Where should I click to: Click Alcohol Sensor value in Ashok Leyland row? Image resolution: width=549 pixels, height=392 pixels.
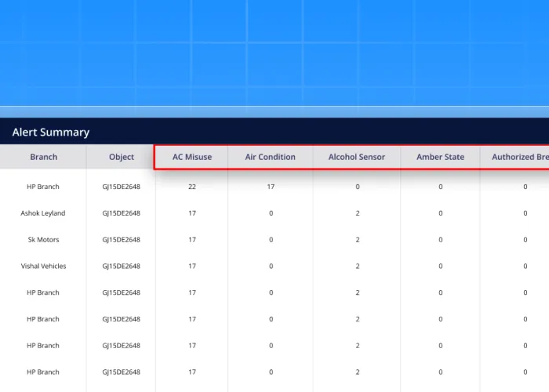tap(358, 213)
